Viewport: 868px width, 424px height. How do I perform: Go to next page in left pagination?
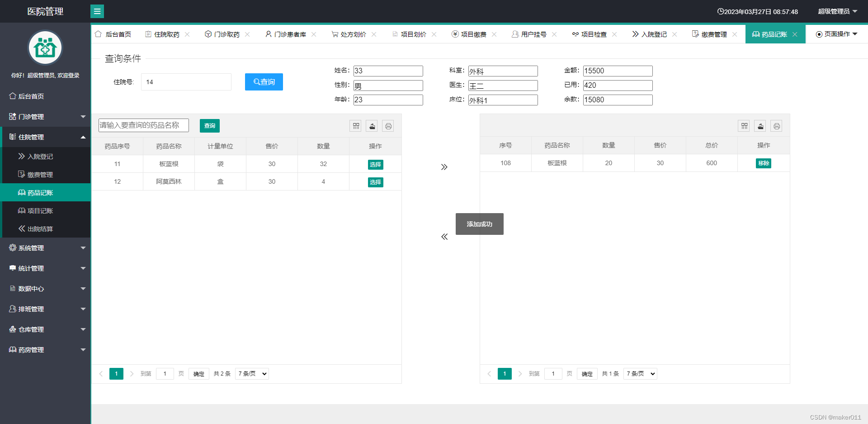coord(132,374)
